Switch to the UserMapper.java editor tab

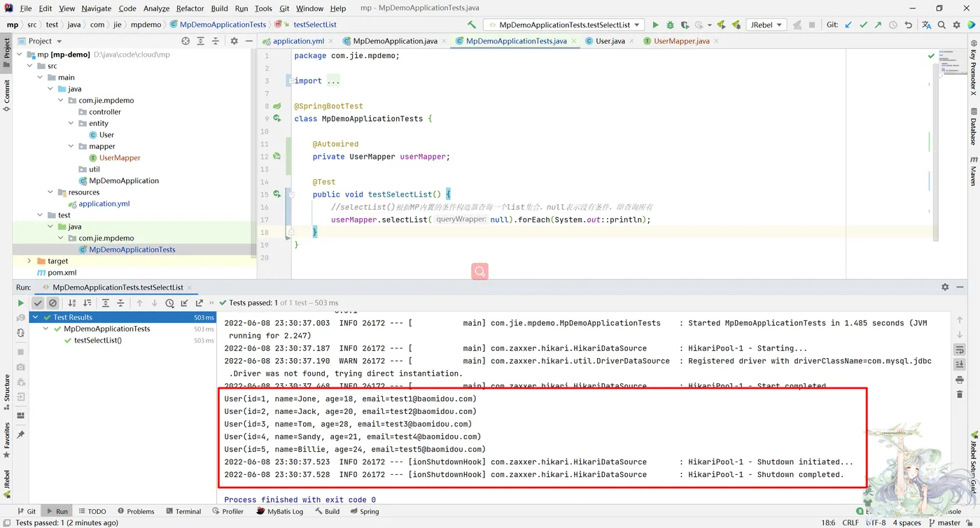click(x=681, y=41)
